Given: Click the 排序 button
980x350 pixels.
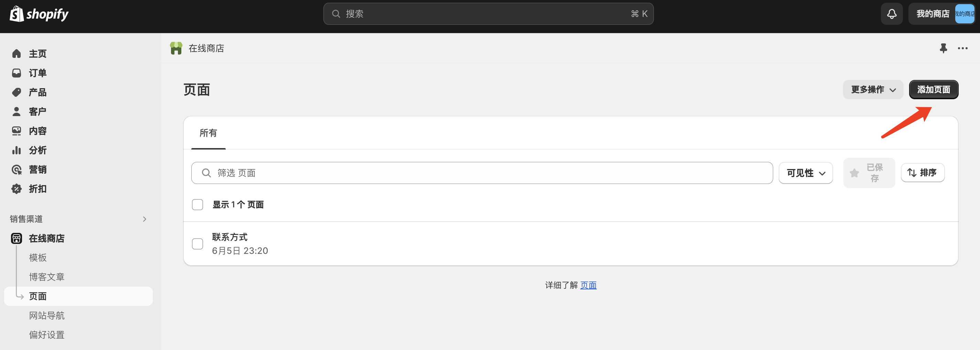Looking at the screenshot, I should pyautogui.click(x=922, y=173).
